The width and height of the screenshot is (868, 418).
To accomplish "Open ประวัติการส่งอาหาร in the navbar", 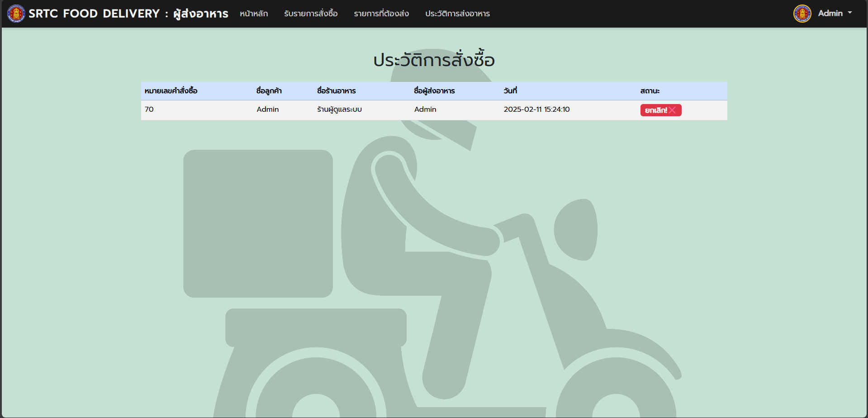I will coord(457,14).
